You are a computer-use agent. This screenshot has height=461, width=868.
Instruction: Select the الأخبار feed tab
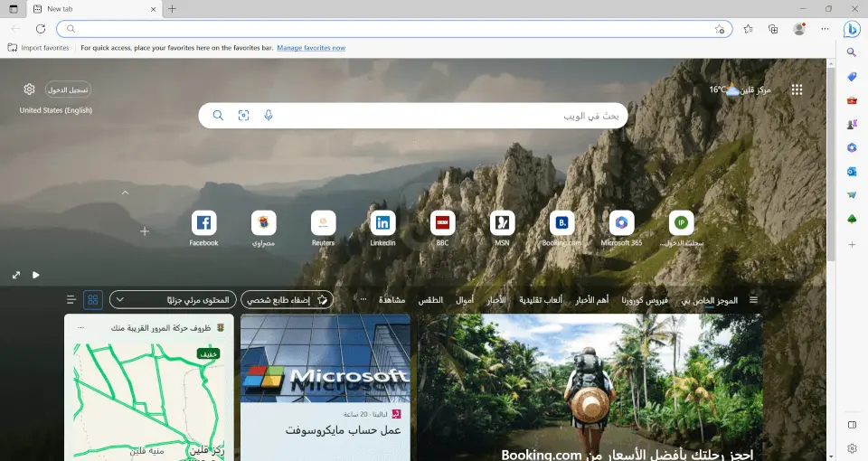pyautogui.click(x=496, y=300)
